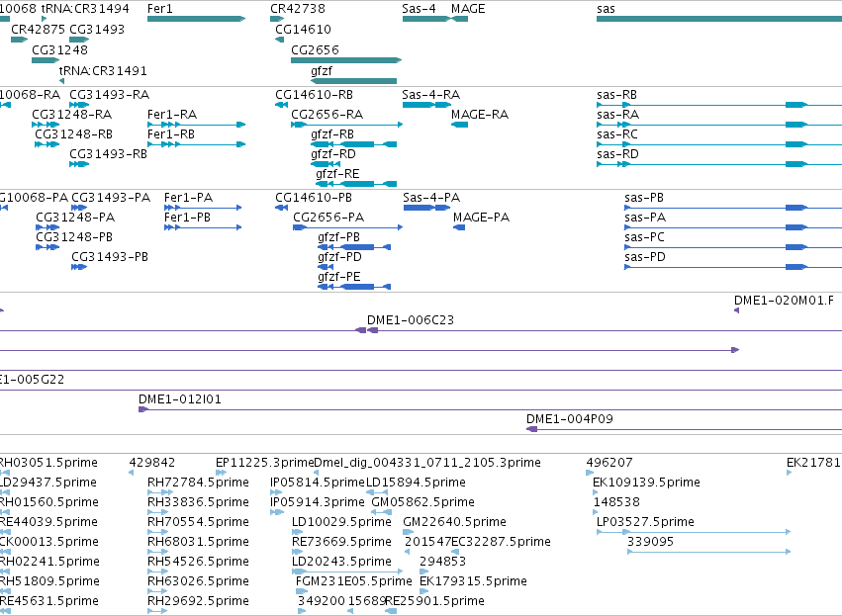Select the CG31248-RA transcript label
The height and width of the screenshot is (616, 842).
click(x=72, y=115)
